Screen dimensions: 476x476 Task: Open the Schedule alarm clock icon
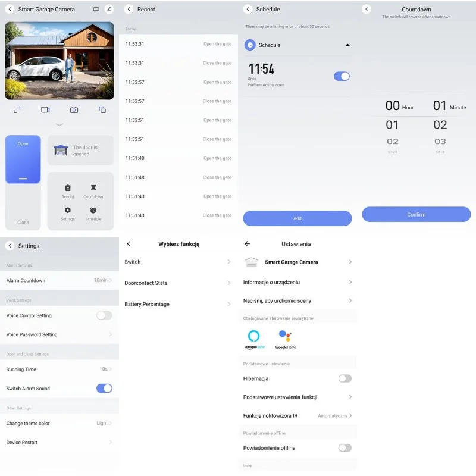pos(93,211)
